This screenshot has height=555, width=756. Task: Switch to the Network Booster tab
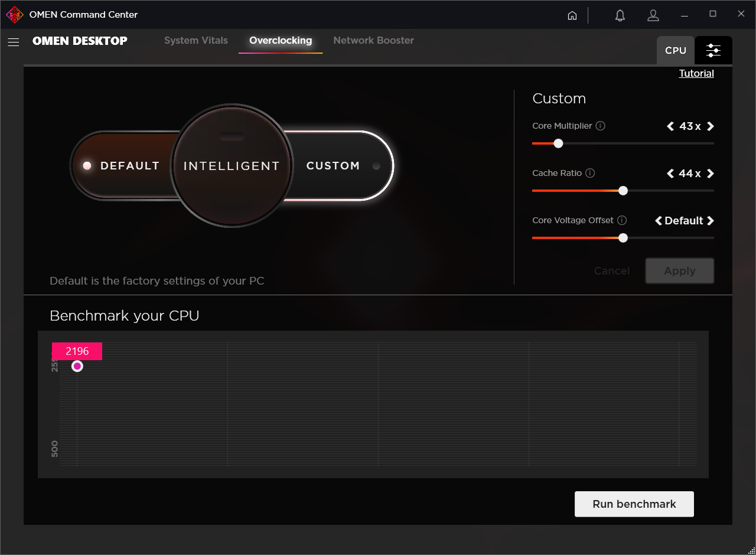[x=373, y=41]
